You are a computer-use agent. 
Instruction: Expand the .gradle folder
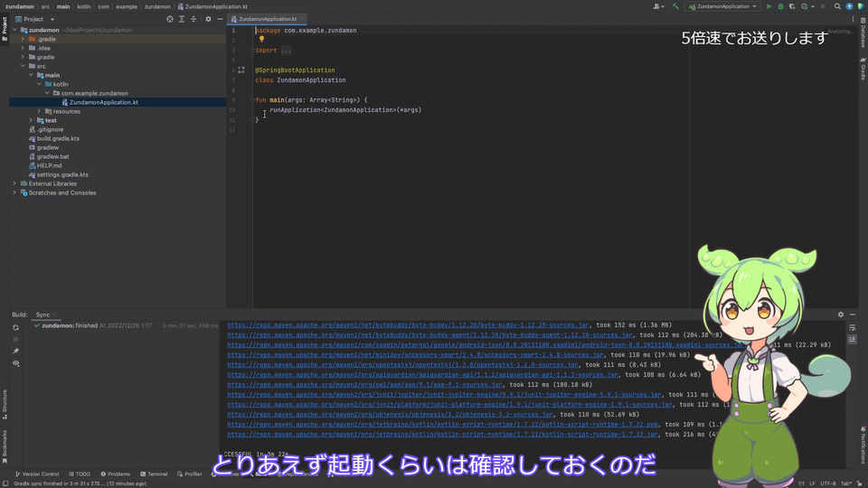(23, 39)
